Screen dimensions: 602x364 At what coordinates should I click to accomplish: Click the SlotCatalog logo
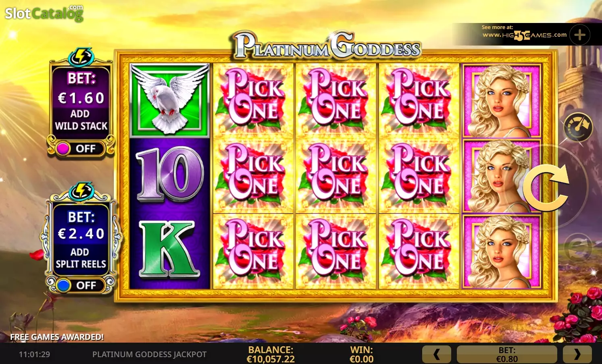[x=44, y=13]
